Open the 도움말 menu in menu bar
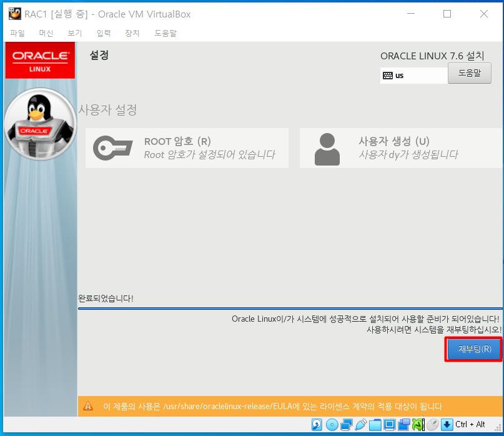504x436 pixels. click(x=166, y=33)
